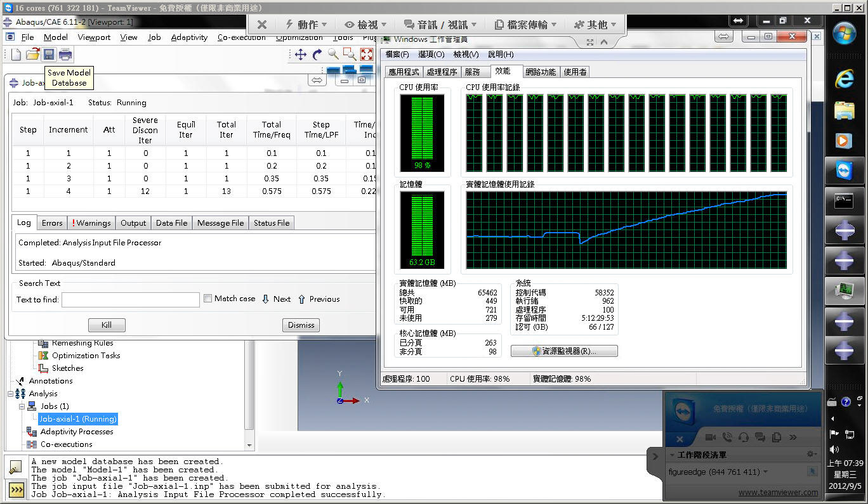868x504 pixels.
Task: Open the Adaptivity menu
Action: (x=189, y=37)
